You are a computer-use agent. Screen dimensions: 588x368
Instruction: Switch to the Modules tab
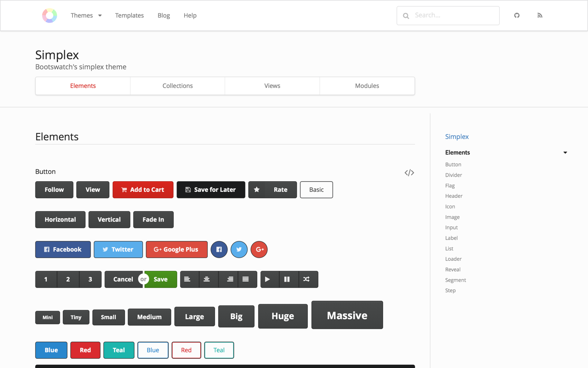(x=367, y=86)
